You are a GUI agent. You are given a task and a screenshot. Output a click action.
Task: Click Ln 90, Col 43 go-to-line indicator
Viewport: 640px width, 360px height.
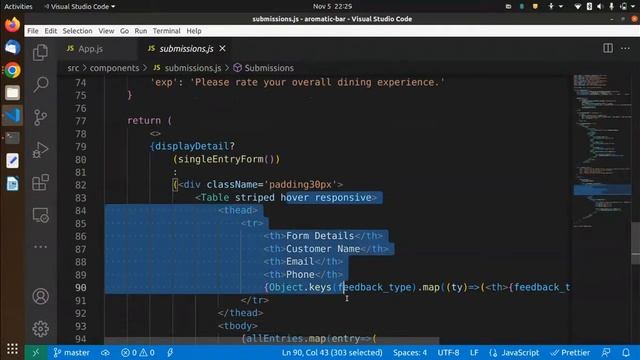click(x=332, y=353)
